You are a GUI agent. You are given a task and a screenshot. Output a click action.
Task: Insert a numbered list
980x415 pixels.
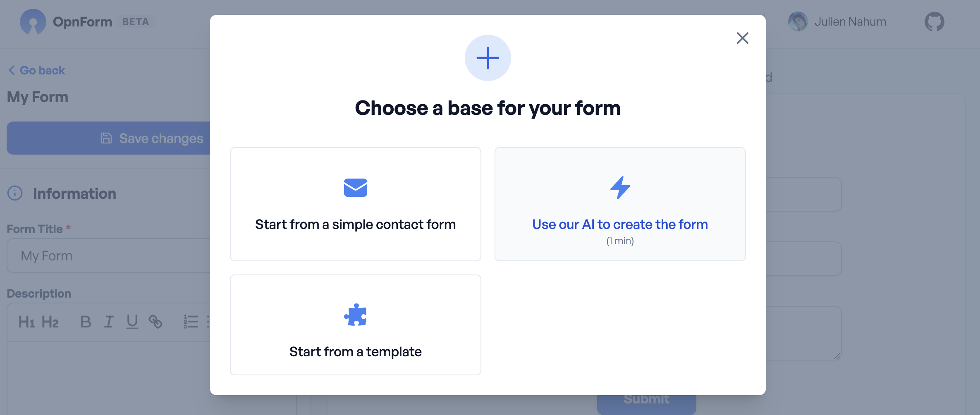coord(191,322)
